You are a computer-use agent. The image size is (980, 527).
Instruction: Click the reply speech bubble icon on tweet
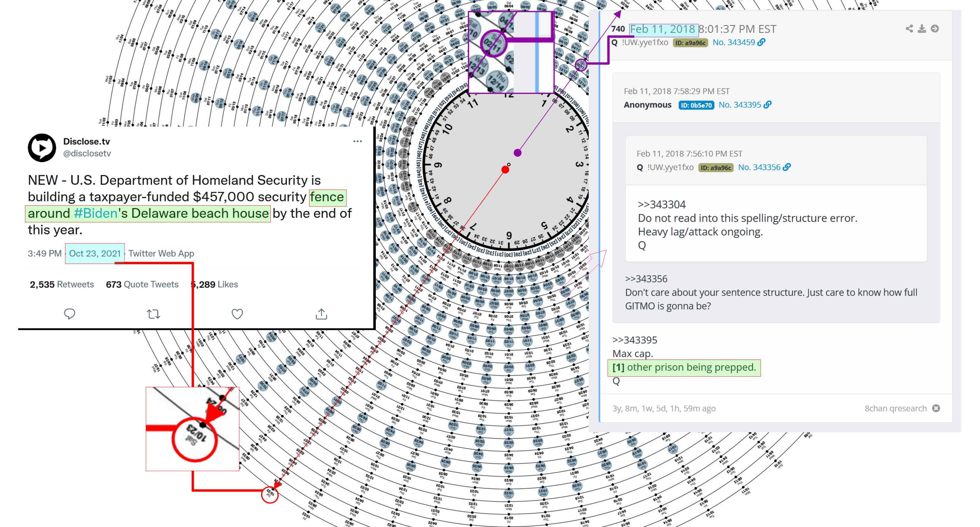70,314
